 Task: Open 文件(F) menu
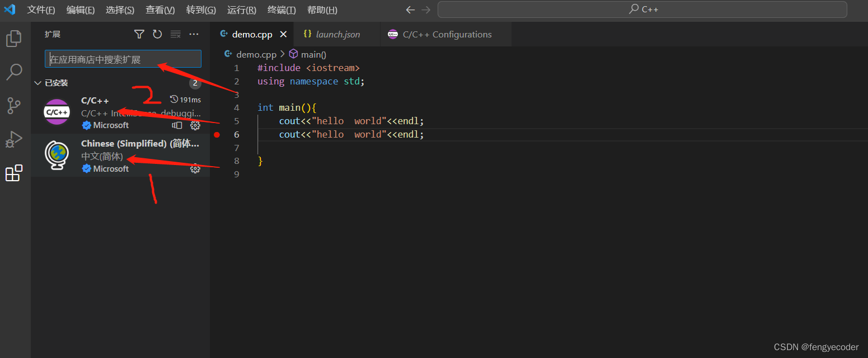[x=41, y=10]
